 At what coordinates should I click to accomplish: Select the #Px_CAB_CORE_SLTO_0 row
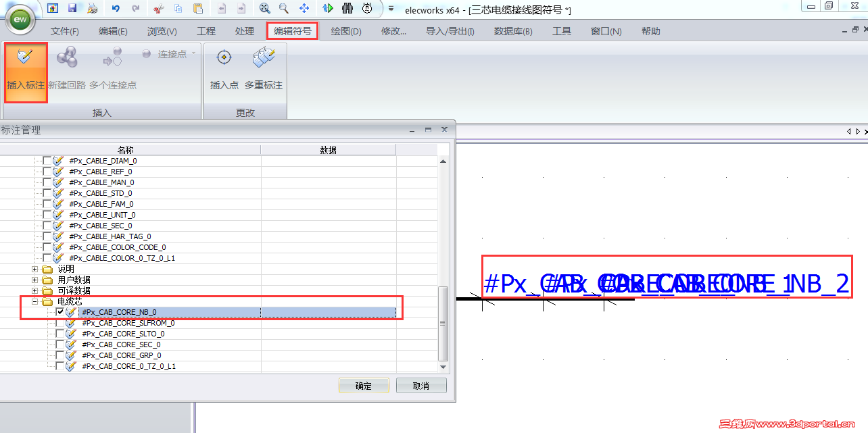(123, 334)
